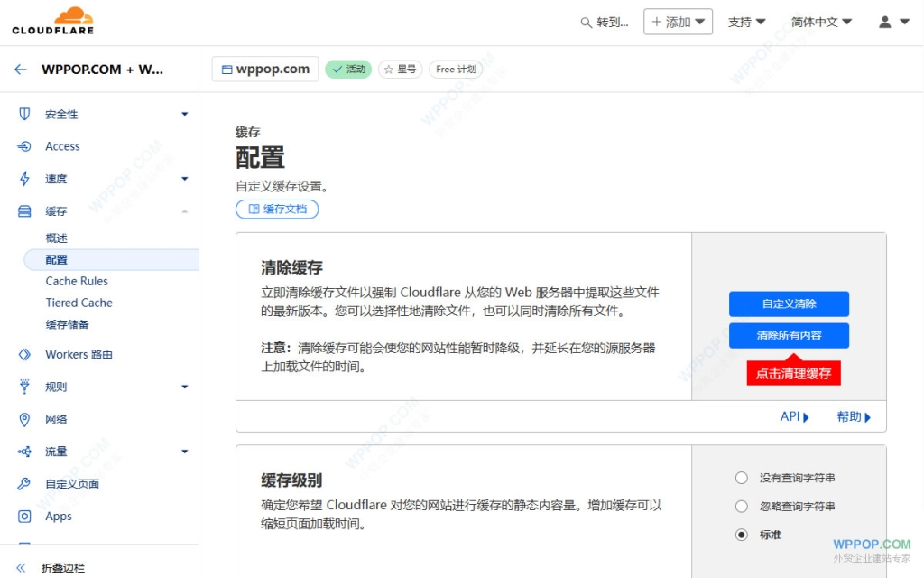Open the 支持 dropdown menu
924x578 pixels.
(746, 21)
